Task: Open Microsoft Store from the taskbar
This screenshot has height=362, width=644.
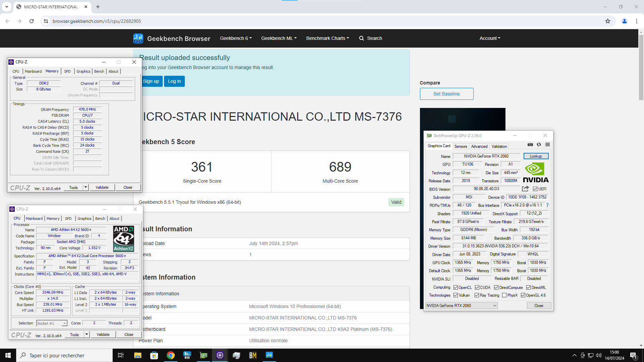Action: [154, 355]
